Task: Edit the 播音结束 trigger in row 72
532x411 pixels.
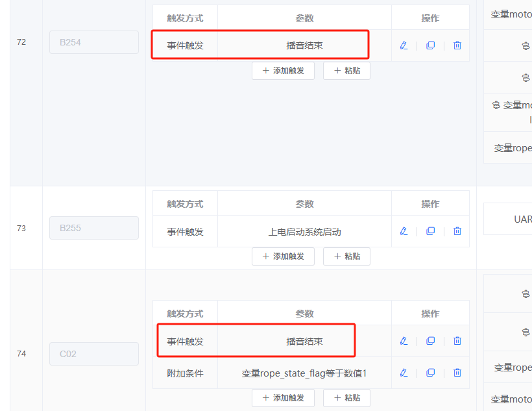Action: (x=404, y=45)
